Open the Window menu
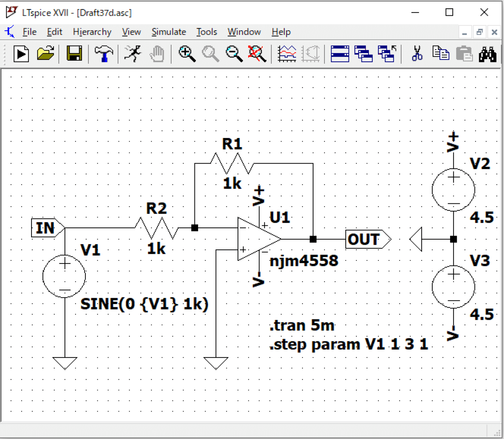 tap(244, 32)
